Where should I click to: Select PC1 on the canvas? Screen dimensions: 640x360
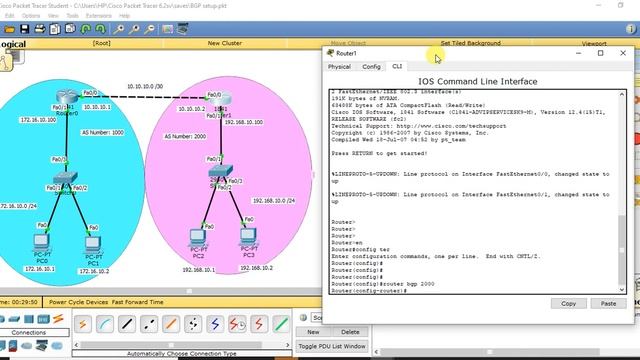tap(93, 244)
